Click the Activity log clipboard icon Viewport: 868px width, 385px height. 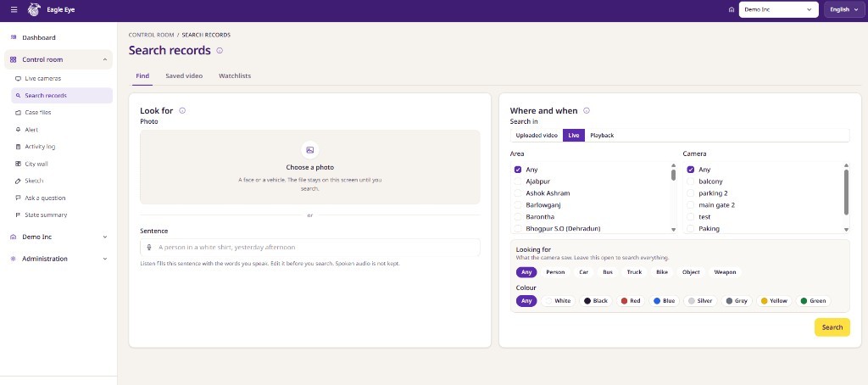pyautogui.click(x=19, y=147)
